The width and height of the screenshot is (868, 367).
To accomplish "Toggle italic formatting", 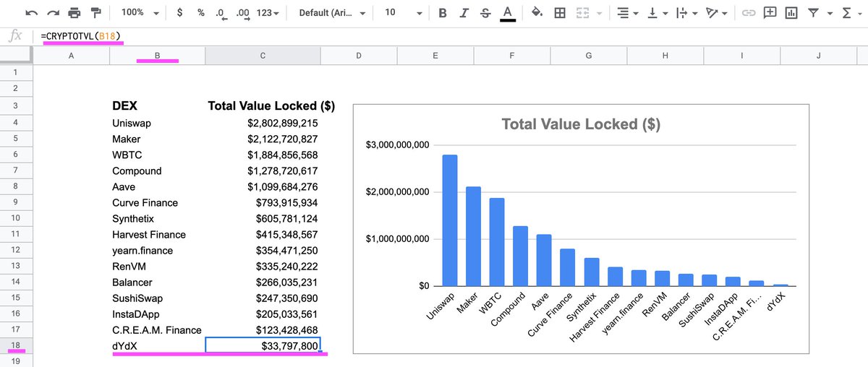I will (464, 13).
